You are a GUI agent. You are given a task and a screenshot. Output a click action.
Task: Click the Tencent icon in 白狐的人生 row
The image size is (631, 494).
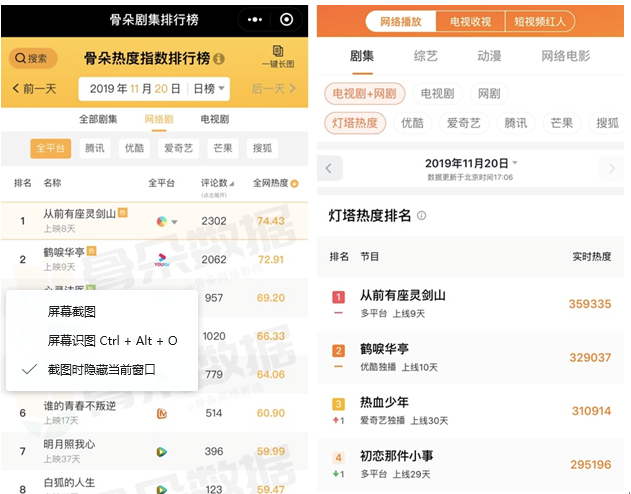point(162,489)
